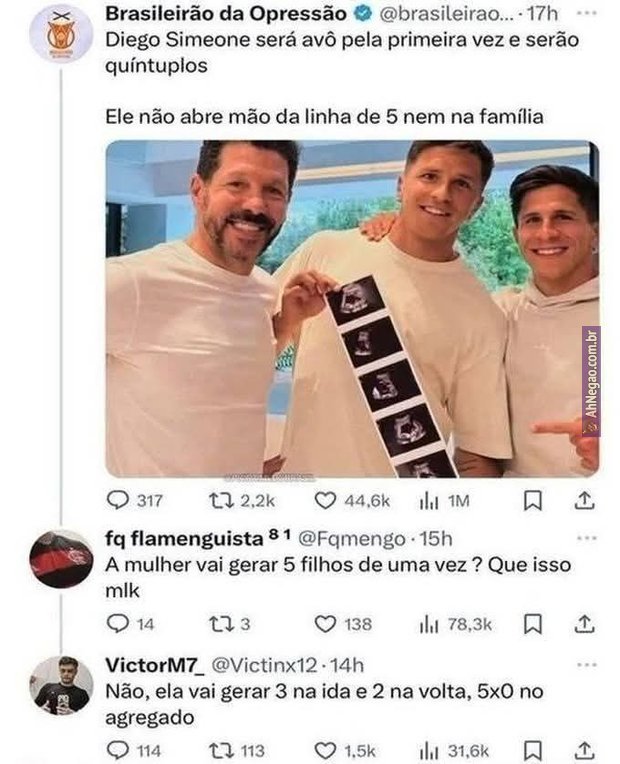Image resolution: width=620 pixels, height=764 pixels.
Task: Open more options on fq flamenguista reply
Action: click(588, 538)
